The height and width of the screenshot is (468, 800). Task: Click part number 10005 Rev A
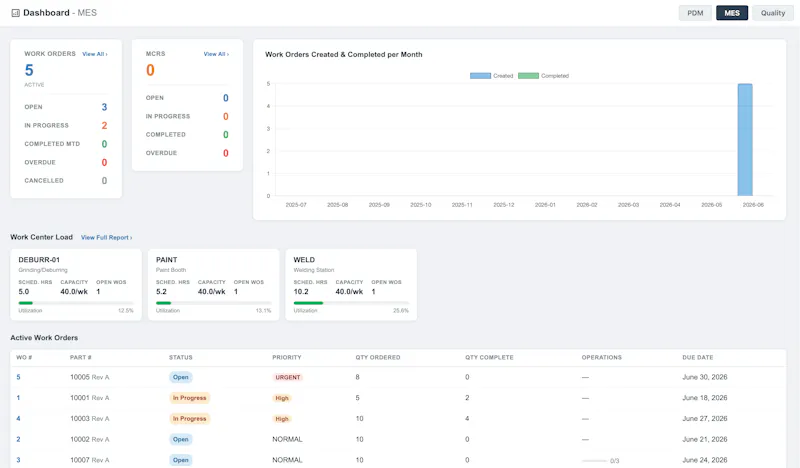tap(90, 377)
